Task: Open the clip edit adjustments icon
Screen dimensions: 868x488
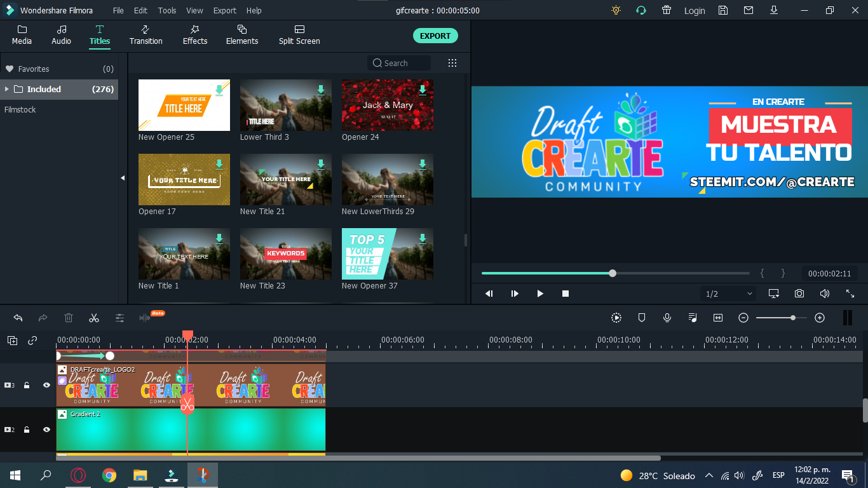Action: pyautogui.click(x=119, y=318)
